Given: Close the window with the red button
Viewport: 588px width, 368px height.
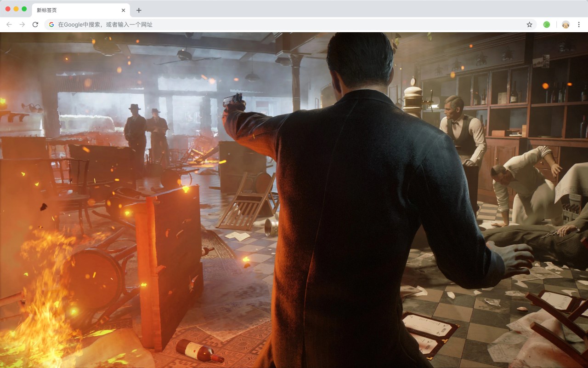Looking at the screenshot, I should pyautogui.click(x=8, y=9).
